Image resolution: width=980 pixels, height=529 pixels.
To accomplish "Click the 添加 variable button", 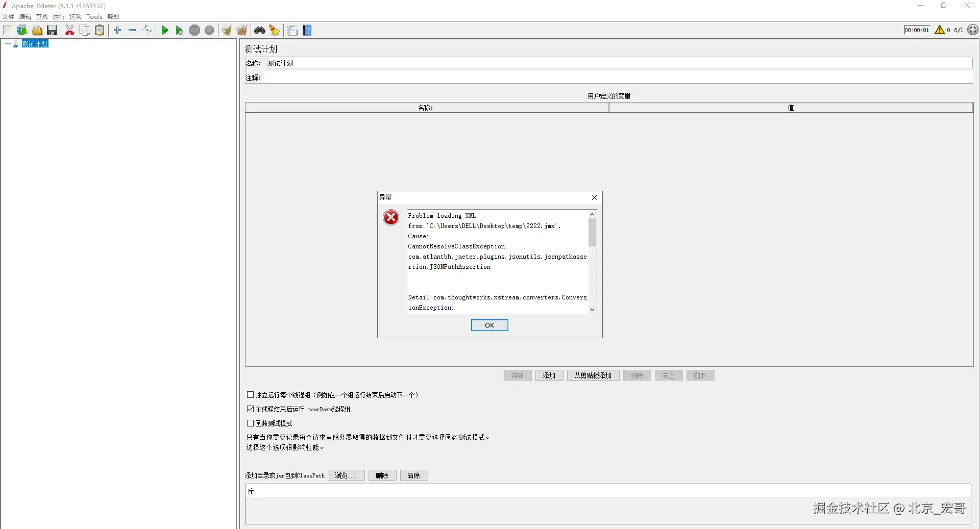I will (x=549, y=375).
